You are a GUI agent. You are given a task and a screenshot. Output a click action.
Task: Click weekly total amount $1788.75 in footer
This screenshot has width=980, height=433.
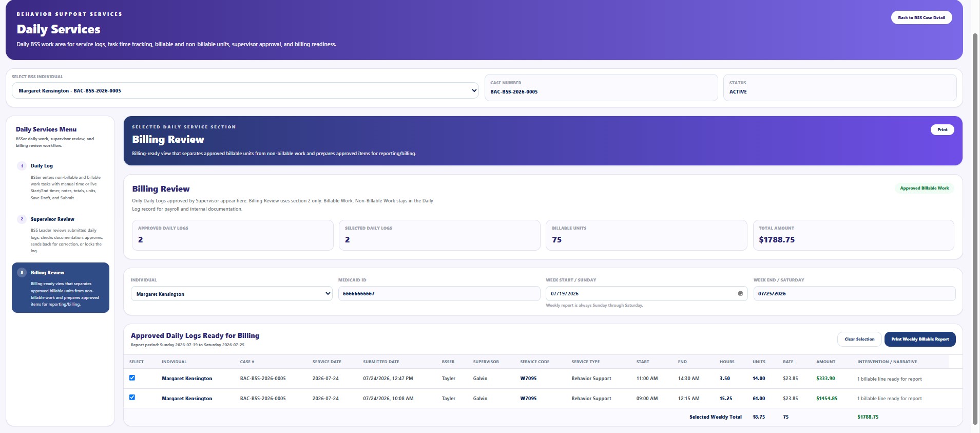pyautogui.click(x=868, y=417)
